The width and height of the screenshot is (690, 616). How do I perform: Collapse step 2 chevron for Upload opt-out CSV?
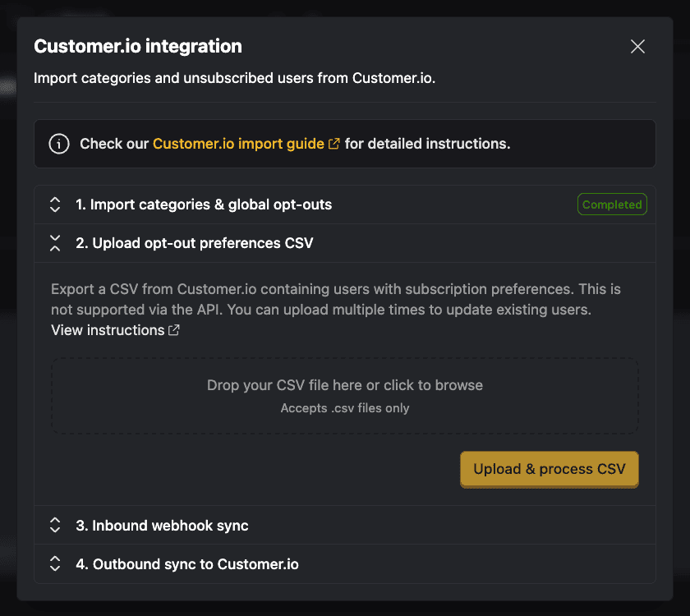click(55, 243)
